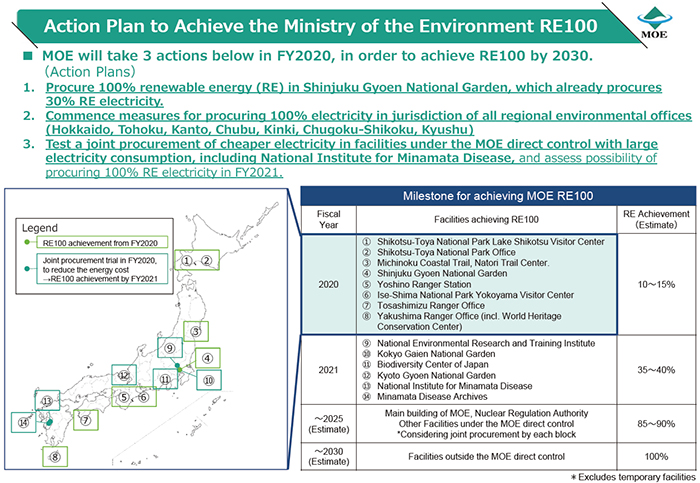Viewport: 700px width, 483px height.
Task: Click map marker 8 for Yakushima
Action: point(55,457)
